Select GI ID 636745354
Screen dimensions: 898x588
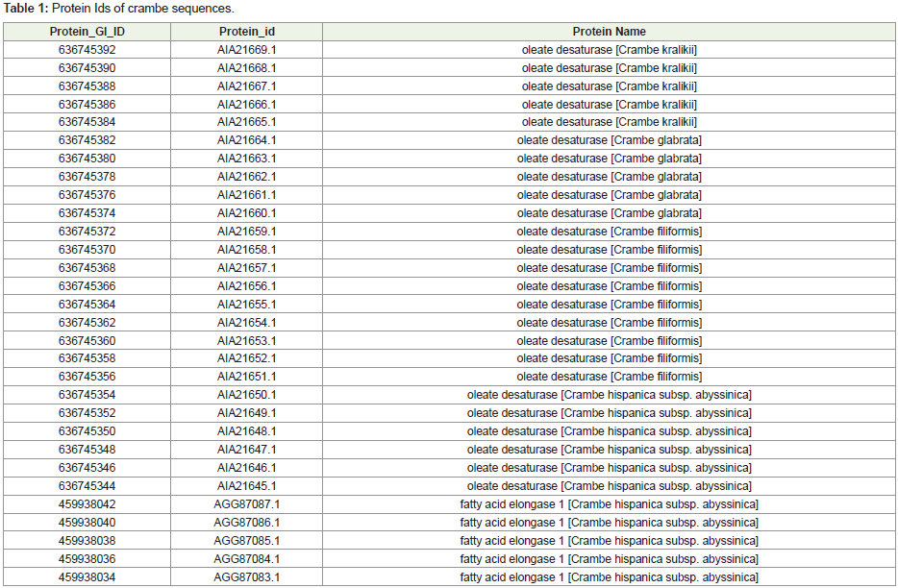click(87, 395)
